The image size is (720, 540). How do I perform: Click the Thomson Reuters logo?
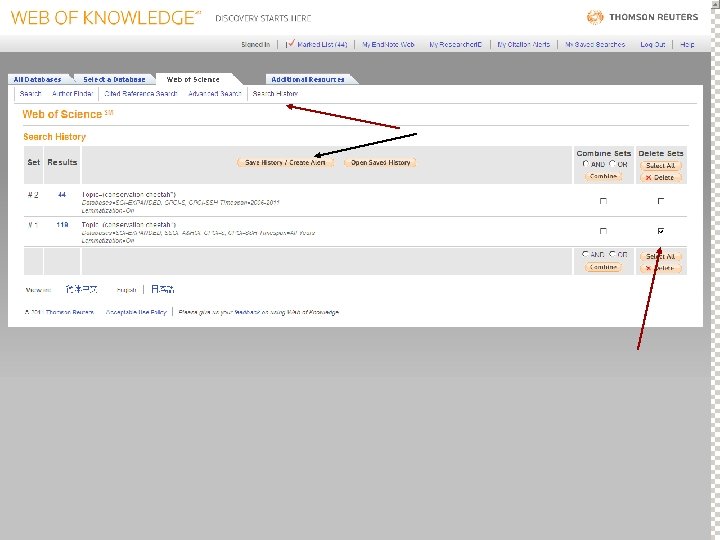[x=642, y=17]
